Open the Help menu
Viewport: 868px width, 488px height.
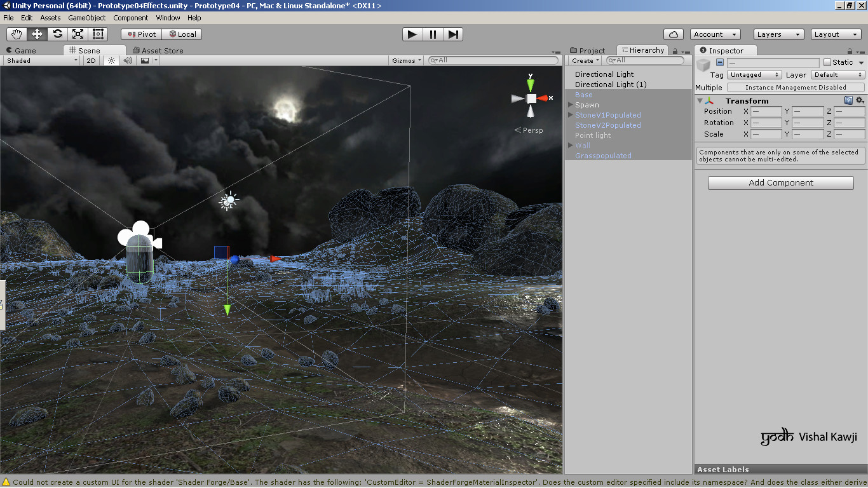click(x=194, y=18)
